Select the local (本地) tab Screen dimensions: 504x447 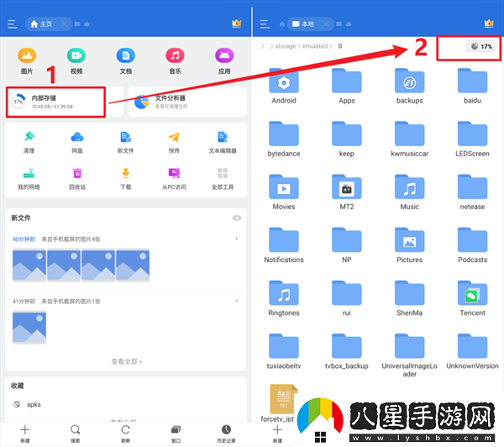click(x=303, y=24)
